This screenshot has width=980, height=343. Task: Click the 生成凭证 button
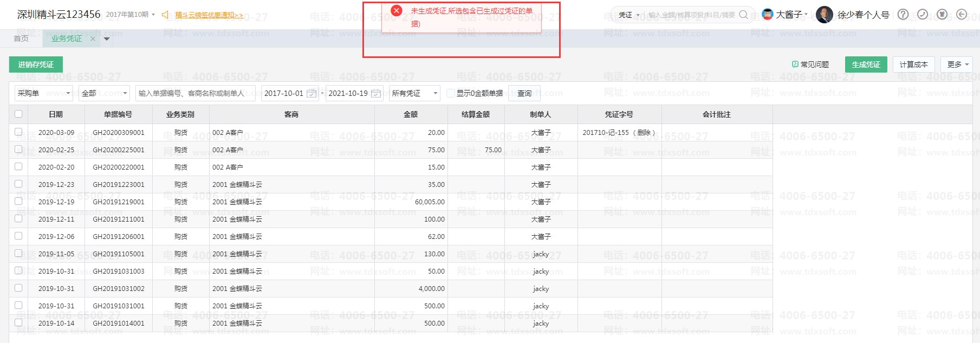[866, 64]
